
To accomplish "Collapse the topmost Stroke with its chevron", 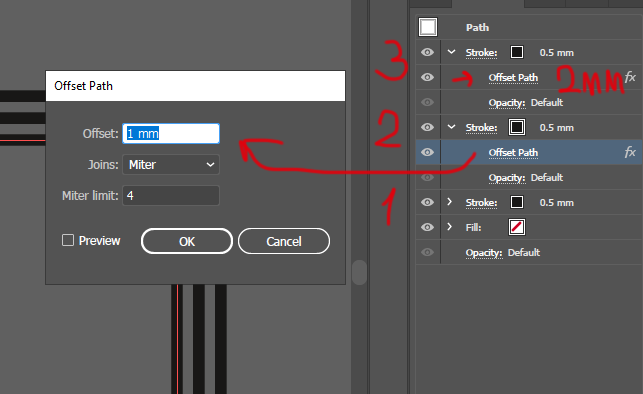I will click(x=451, y=52).
